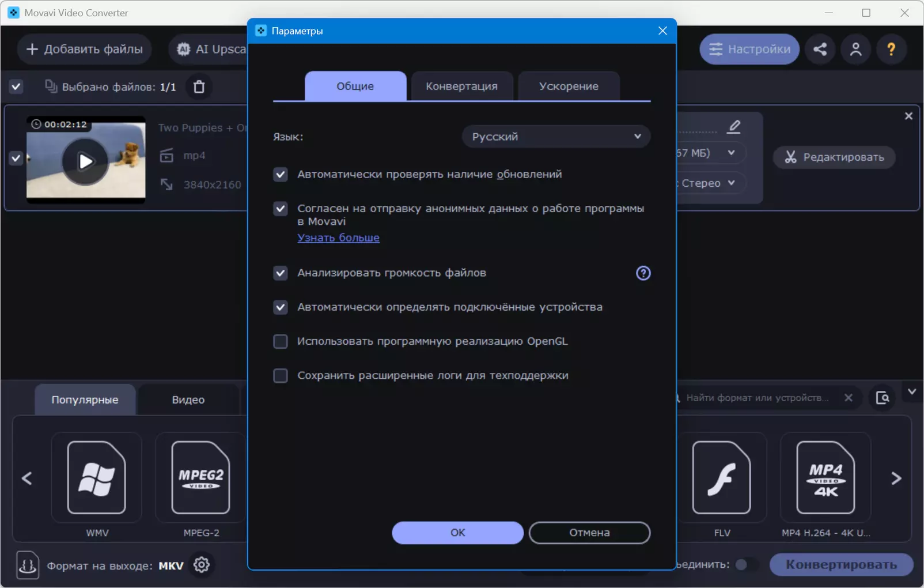Viewport: 924px width, 588px height.
Task: Open the Узнать больше link
Action: [x=339, y=238]
